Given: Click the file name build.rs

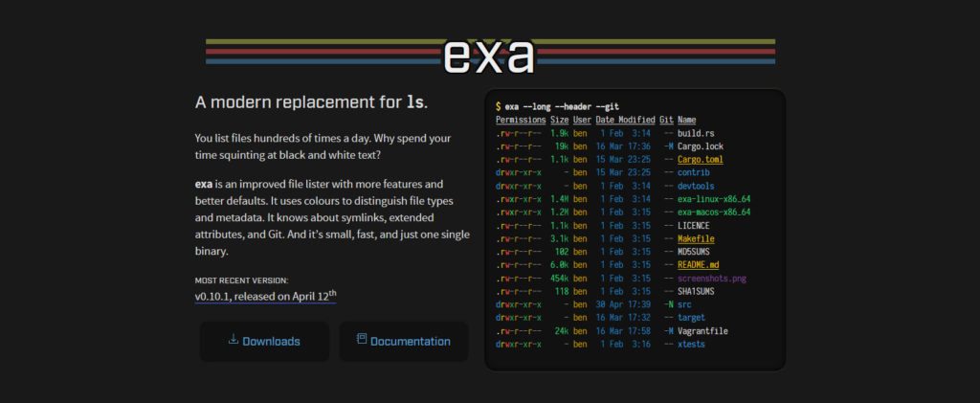Looking at the screenshot, I should coord(696,133).
